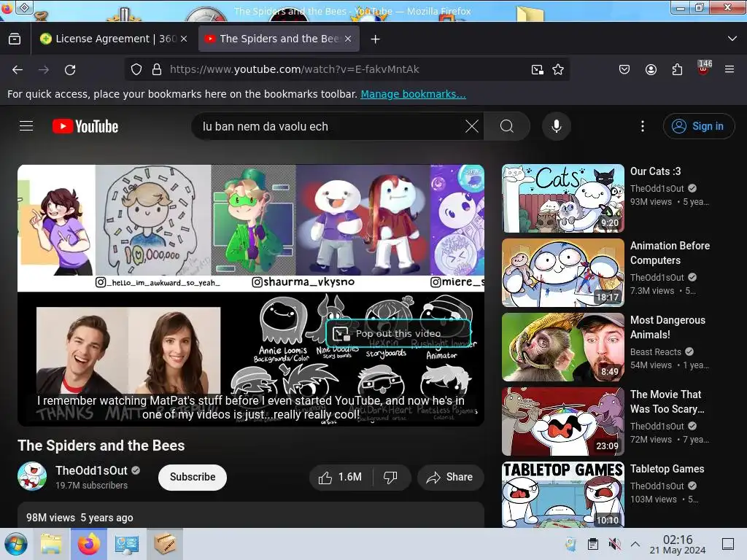Image resolution: width=747 pixels, height=560 pixels.
Task: Bookmark this page with the star
Action: 558,69
